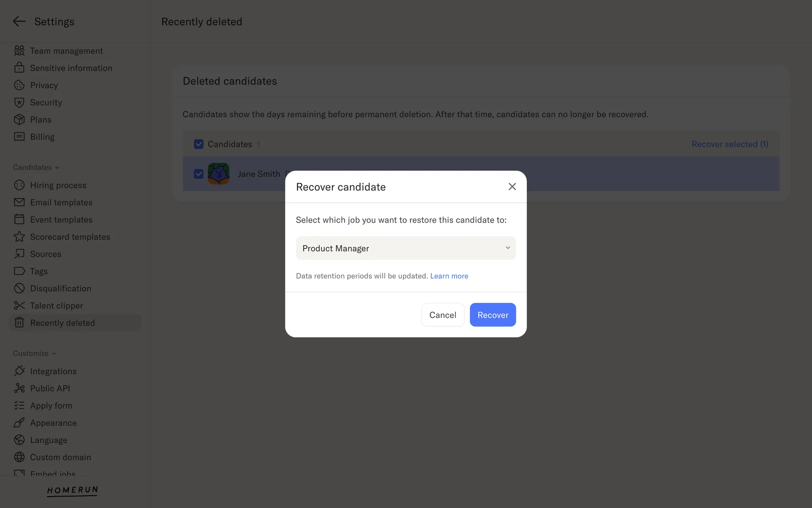Uncheck the Jane Smith row checkbox
Screen dimensions: 812x508
click(198, 174)
